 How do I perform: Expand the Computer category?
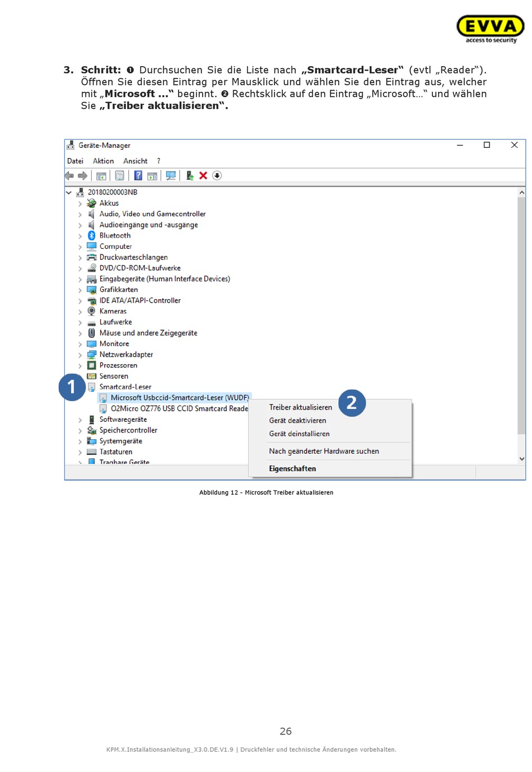[80, 247]
